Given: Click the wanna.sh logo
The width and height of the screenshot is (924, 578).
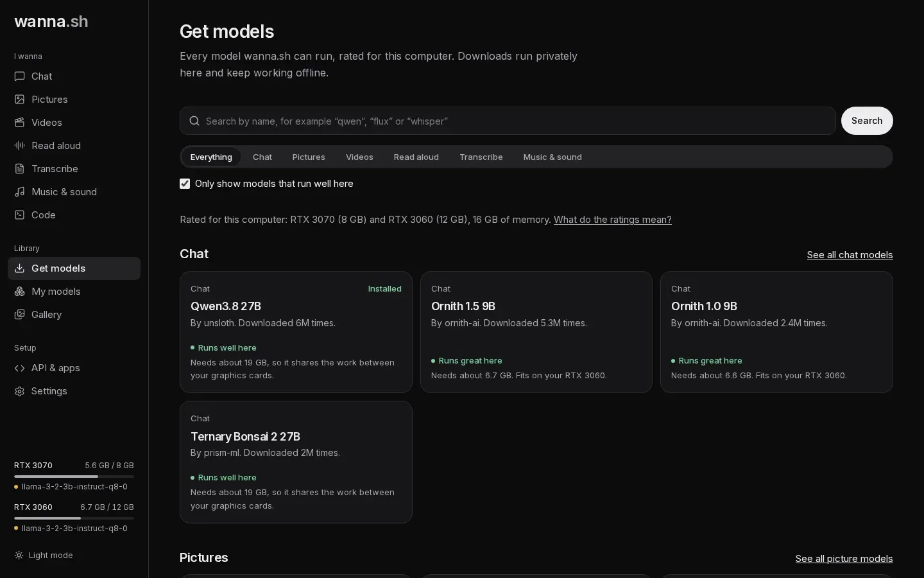Looking at the screenshot, I should point(51,21).
